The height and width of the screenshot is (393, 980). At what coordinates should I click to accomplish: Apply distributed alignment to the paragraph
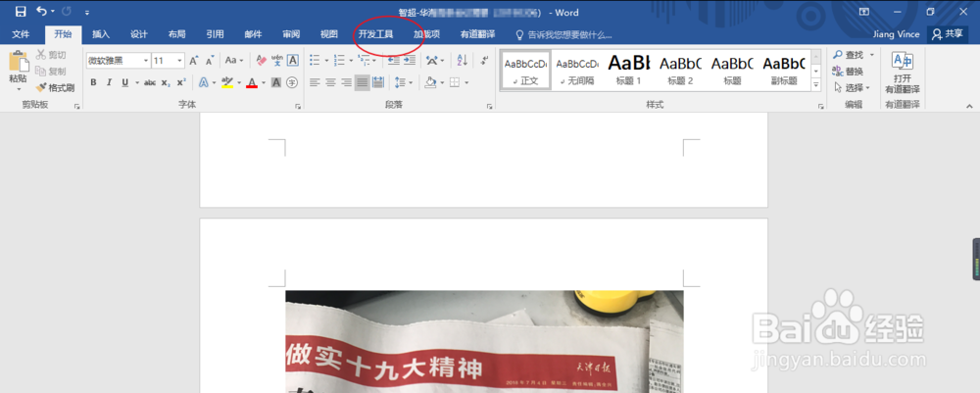[x=378, y=82]
